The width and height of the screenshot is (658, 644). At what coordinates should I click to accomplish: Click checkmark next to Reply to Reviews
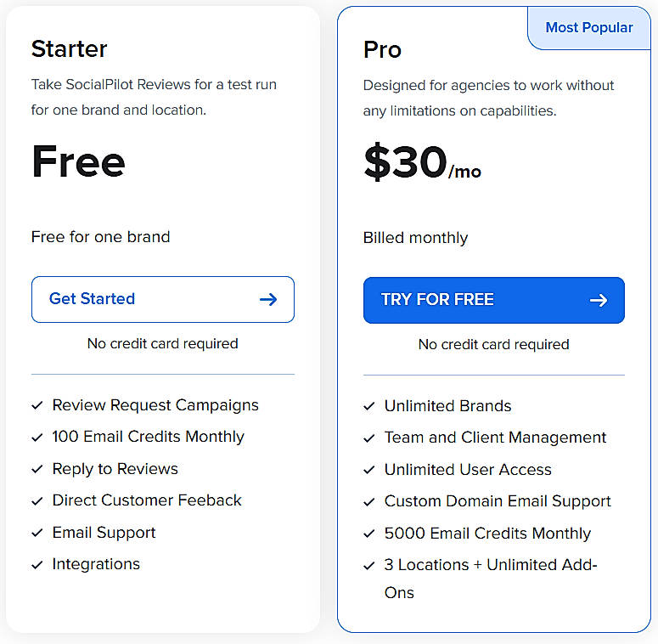[37, 470]
